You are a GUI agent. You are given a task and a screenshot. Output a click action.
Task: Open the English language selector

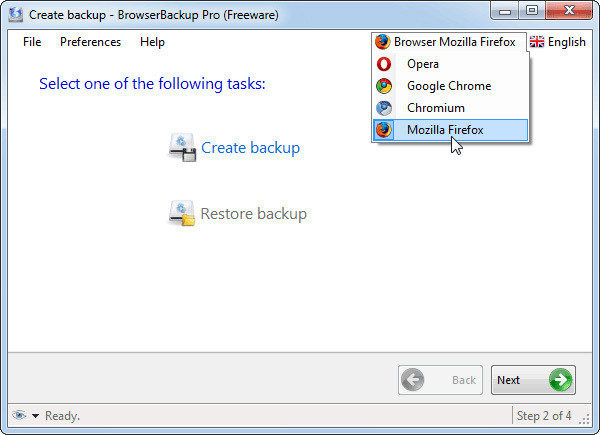[558, 42]
